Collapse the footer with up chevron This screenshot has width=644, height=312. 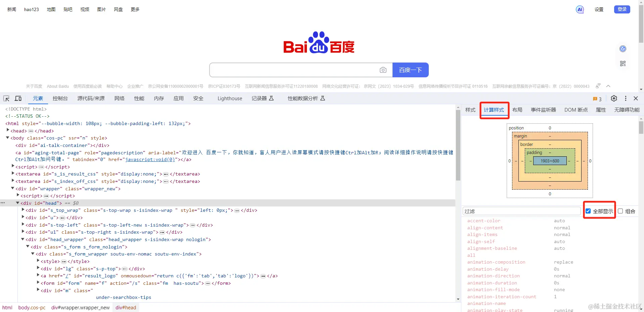[608, 86]
